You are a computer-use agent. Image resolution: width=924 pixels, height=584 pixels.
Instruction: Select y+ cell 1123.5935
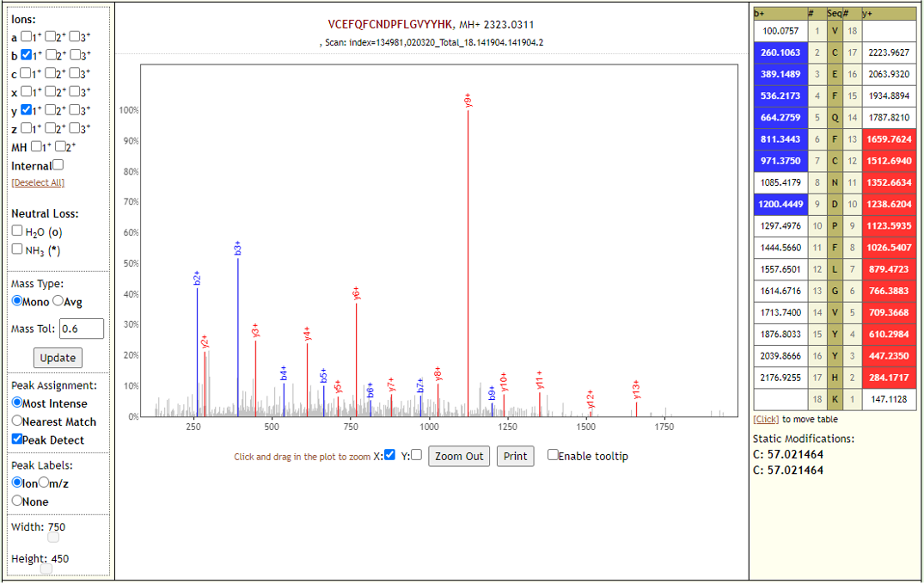click(x=890, y=226)
